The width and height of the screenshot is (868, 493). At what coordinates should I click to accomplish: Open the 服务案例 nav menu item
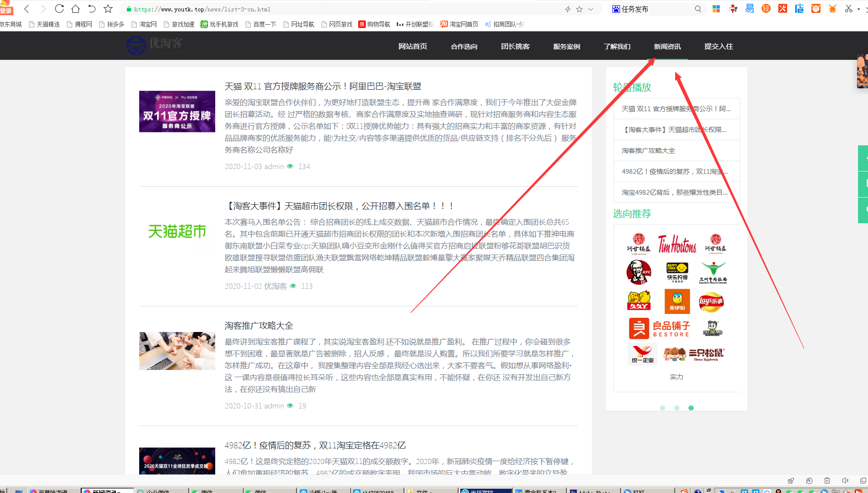click(x=566, y=46)
